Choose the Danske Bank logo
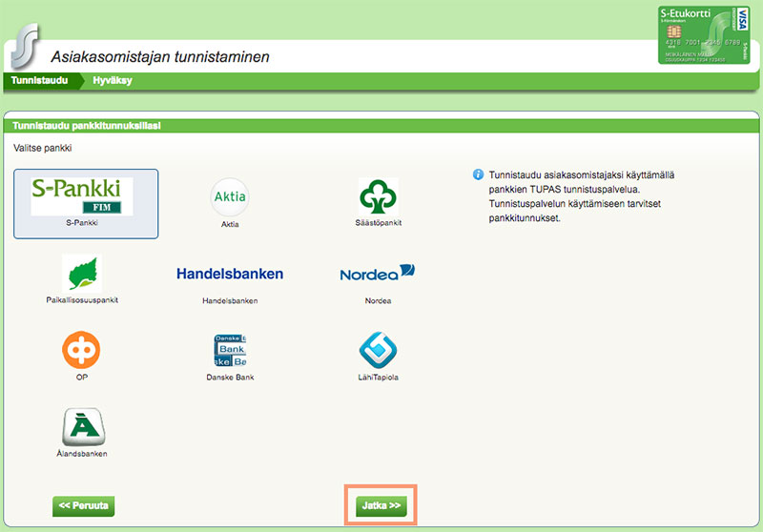Viewport: 763px width, 532px height. pyautogui.click(x=230, y=350)
